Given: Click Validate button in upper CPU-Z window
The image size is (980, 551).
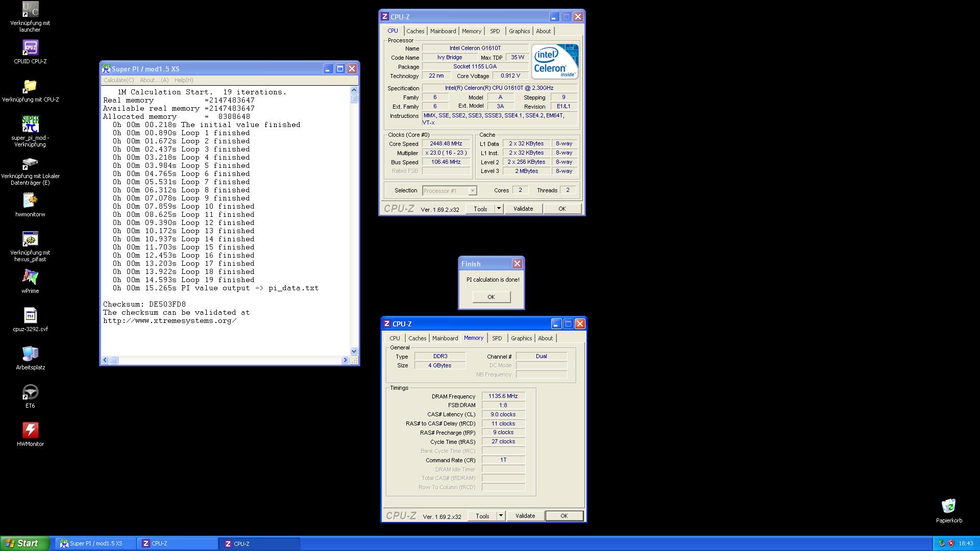Looking at the screenshot, I should pos(523,209).
